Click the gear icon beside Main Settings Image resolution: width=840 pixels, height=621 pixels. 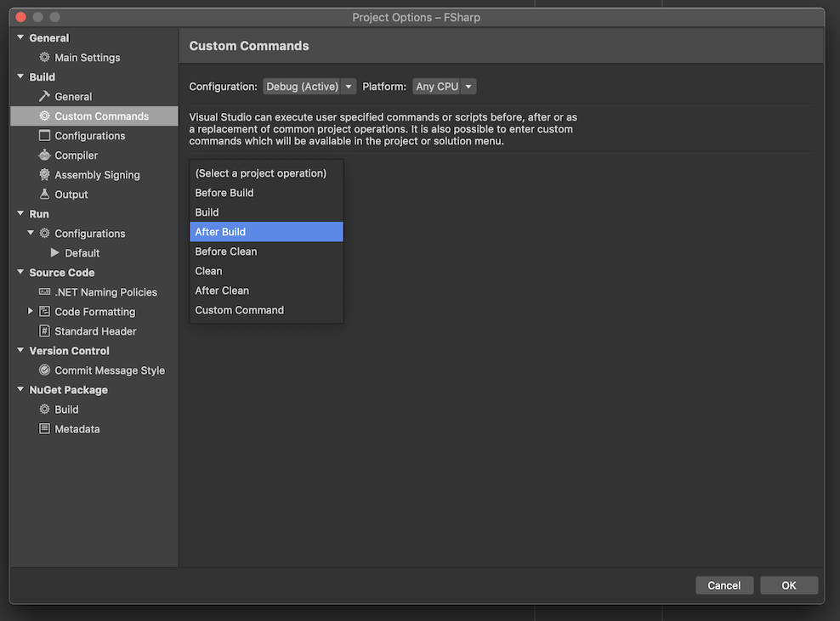click(x=44, y=57)
